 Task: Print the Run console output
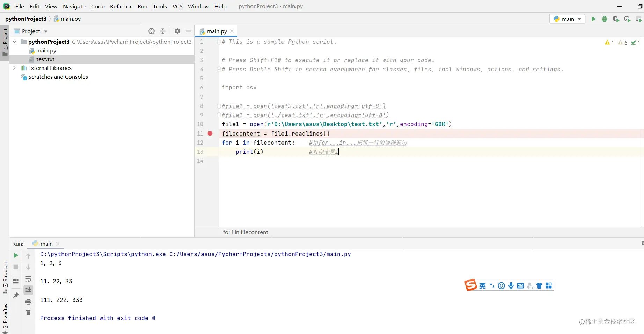coord(28,302)
